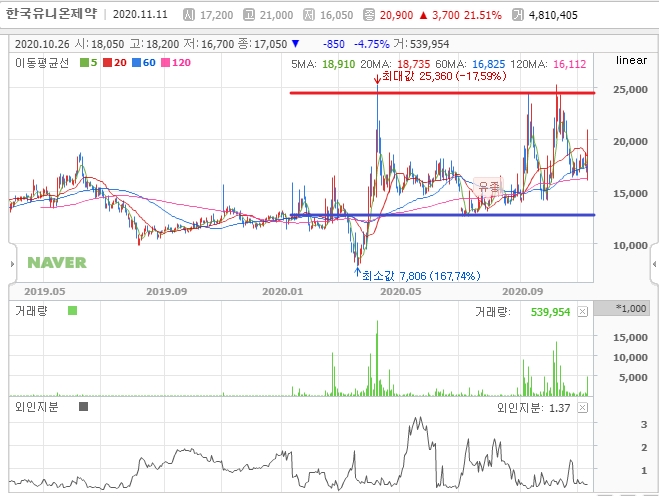Click the volume icon beside 4,810,405
The height and width of the screenshot is (496, 659).
click(x=518, y=15)
